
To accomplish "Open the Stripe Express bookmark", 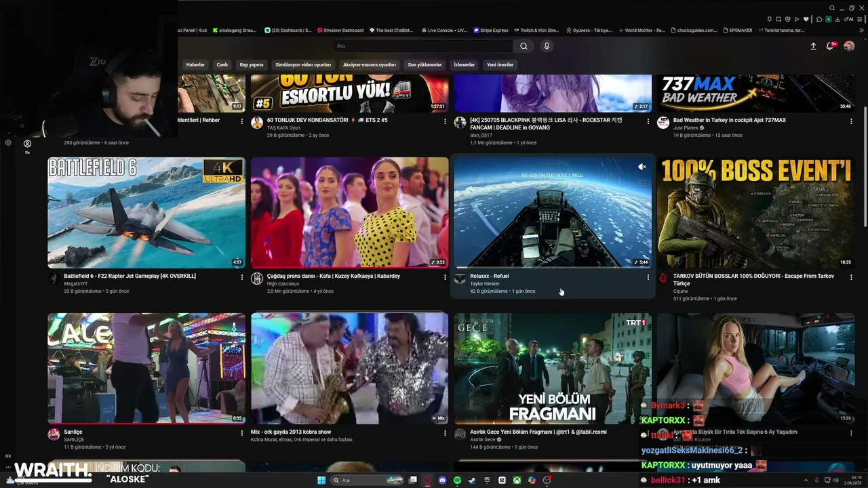I will point(491,30).
